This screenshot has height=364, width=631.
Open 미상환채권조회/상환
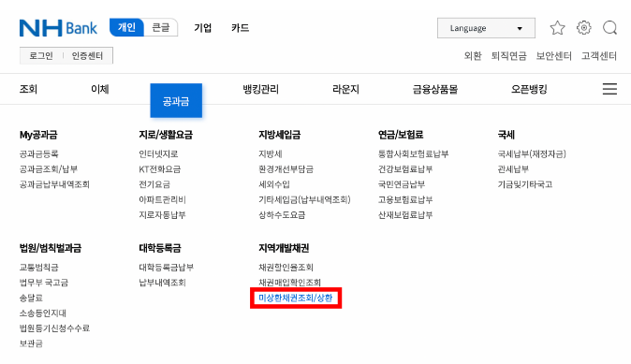(x=296, y=298)
